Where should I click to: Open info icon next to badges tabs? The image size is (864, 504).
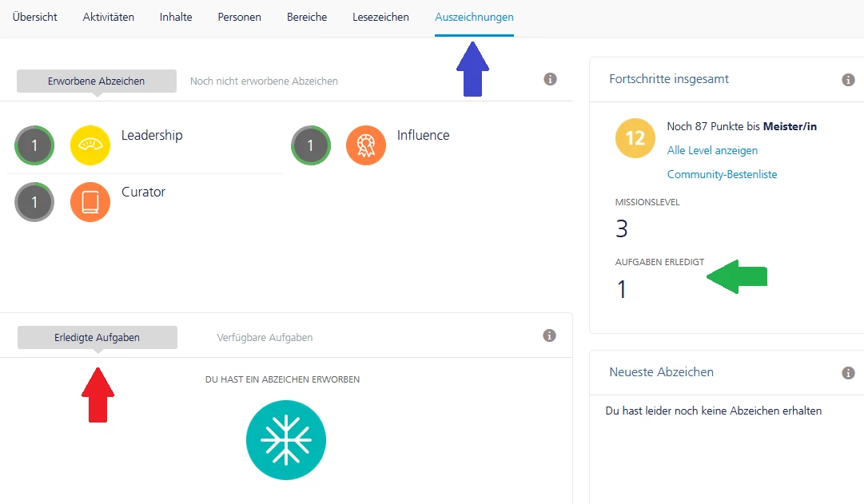click(550, 79)
